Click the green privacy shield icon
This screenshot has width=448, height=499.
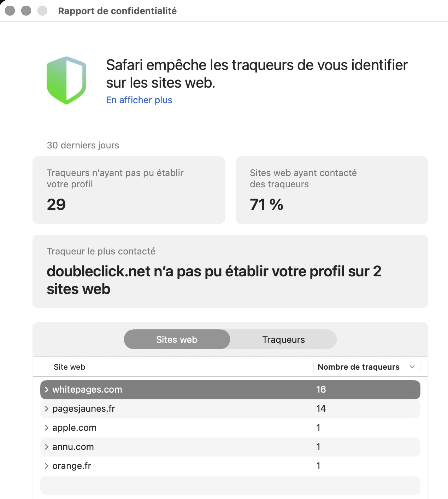[66, 80]
